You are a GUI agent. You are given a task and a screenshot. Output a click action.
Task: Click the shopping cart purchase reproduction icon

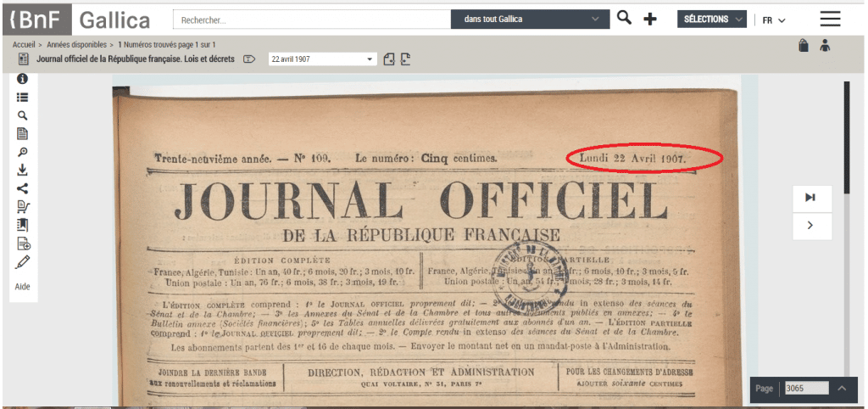(23, 207)
